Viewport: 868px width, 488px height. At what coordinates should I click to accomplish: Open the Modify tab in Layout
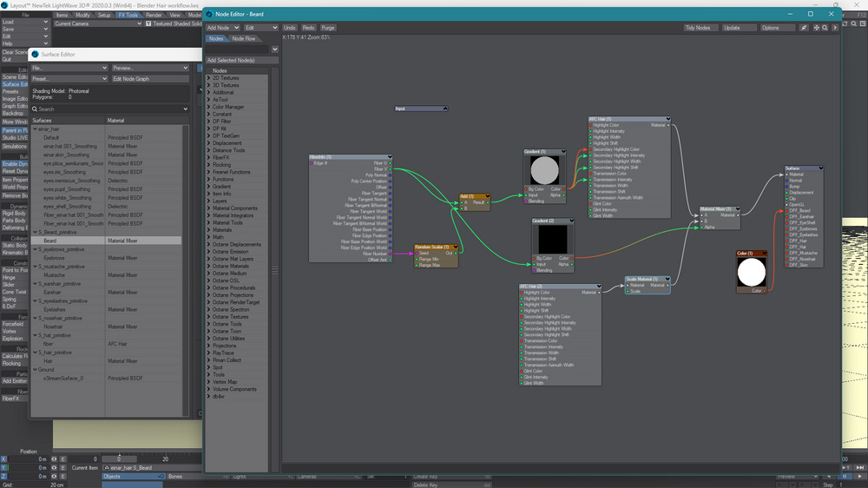[82, 15]
